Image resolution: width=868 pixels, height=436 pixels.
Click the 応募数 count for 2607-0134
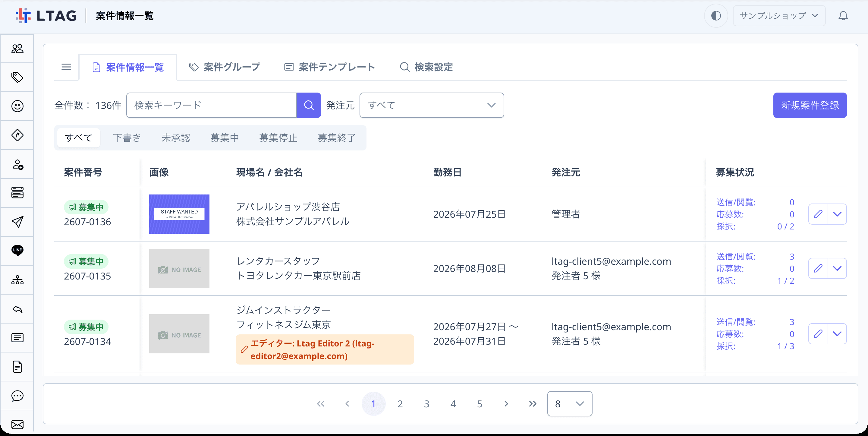(792, 334)
